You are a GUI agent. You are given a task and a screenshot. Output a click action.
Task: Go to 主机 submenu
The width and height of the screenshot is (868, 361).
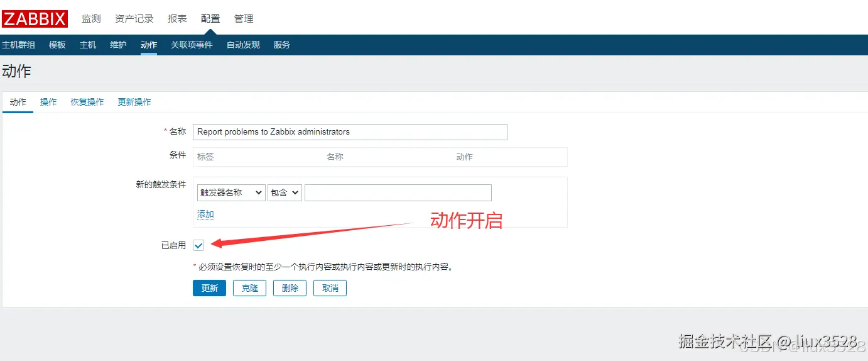(x=88, y=45)
